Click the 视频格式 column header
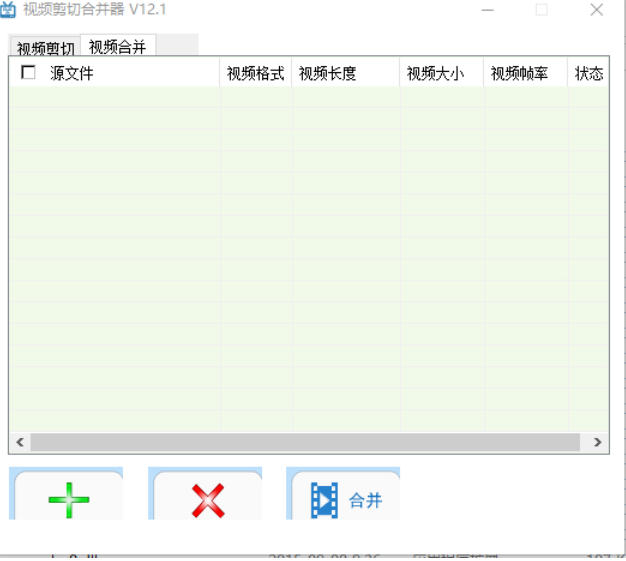Screen dimensions: 626x561 tap(256, 73)
